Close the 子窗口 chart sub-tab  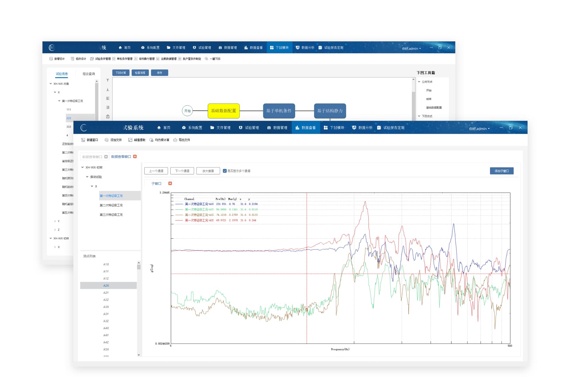(x=170, y=183)
